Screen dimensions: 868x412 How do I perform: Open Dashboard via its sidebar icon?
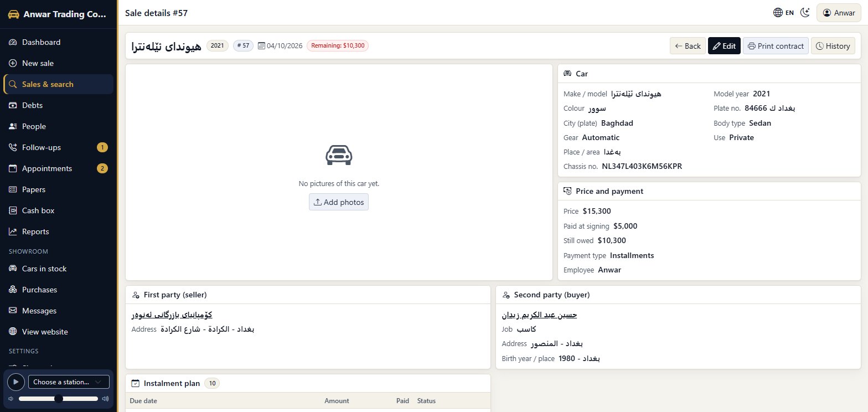click(x=13, y=42)
